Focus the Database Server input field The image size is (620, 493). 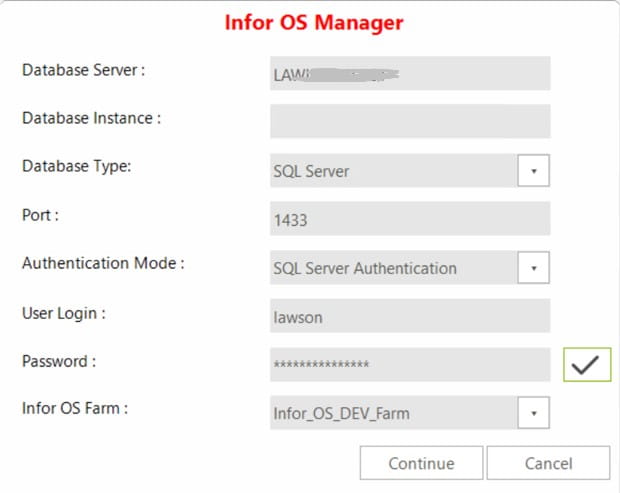[x=410, y=73]
